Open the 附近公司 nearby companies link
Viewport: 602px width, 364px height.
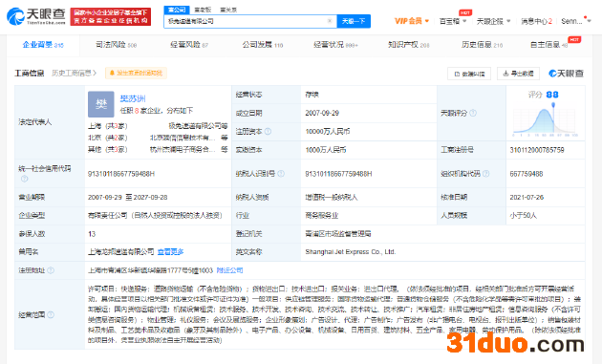click(229, 270)
